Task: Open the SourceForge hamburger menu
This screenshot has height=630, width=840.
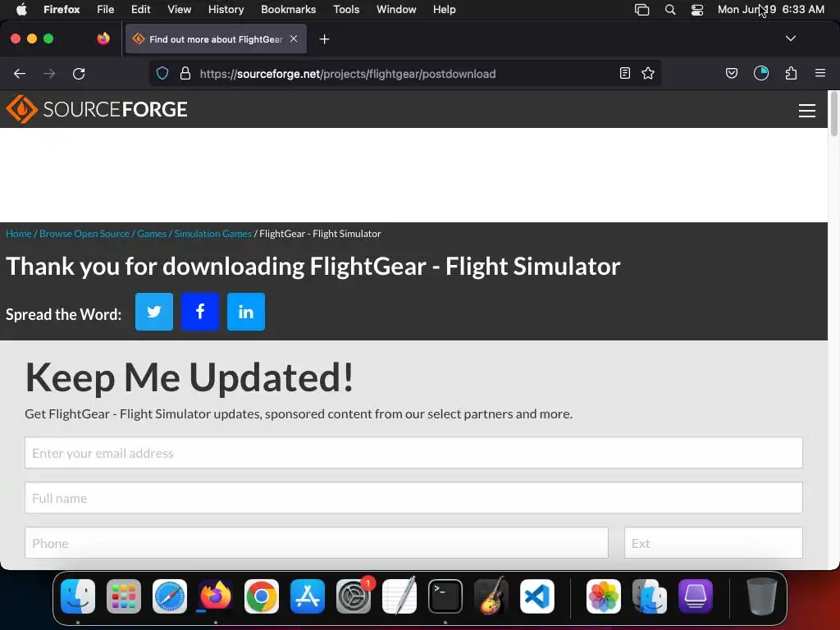Action: [807, 111]
